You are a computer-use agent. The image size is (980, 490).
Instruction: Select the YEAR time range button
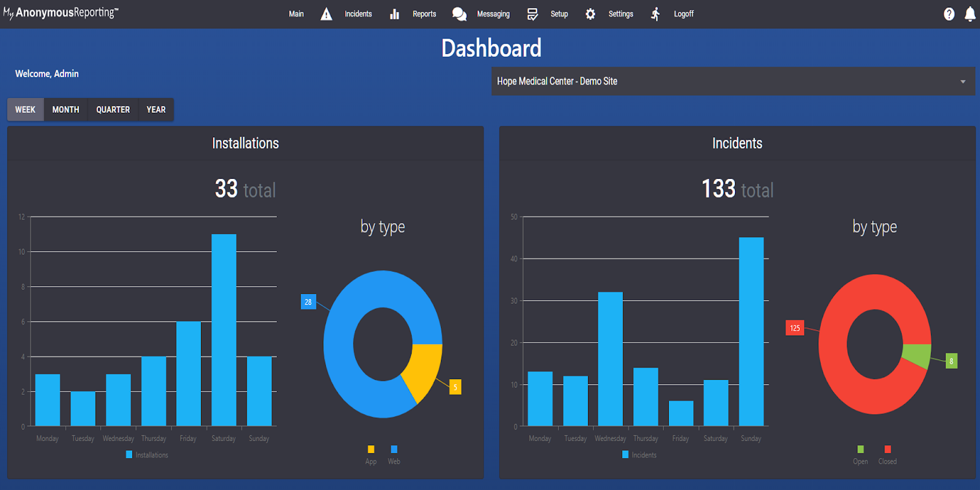(156, 110)
